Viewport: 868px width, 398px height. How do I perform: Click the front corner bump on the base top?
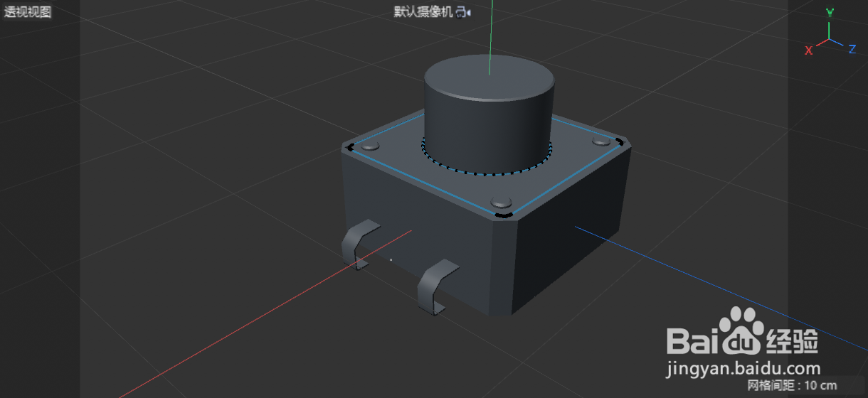click(502, 201)
